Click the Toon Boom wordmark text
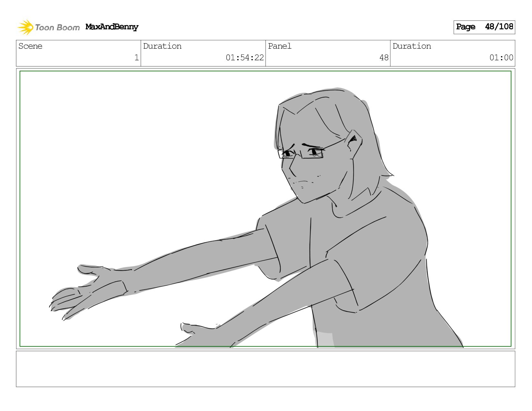The width and height of the screenshot is (532, 411). [57, 27]
